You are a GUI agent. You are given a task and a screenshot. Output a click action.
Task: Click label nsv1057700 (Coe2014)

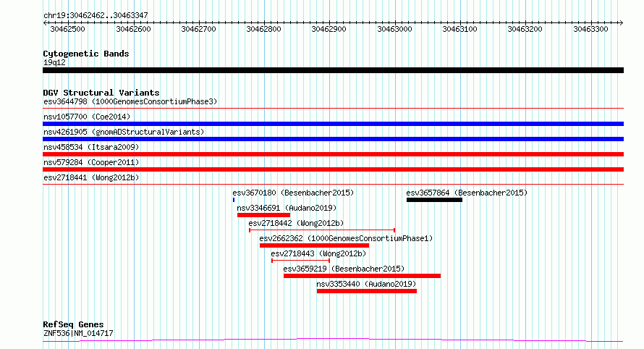pos(87,117)
